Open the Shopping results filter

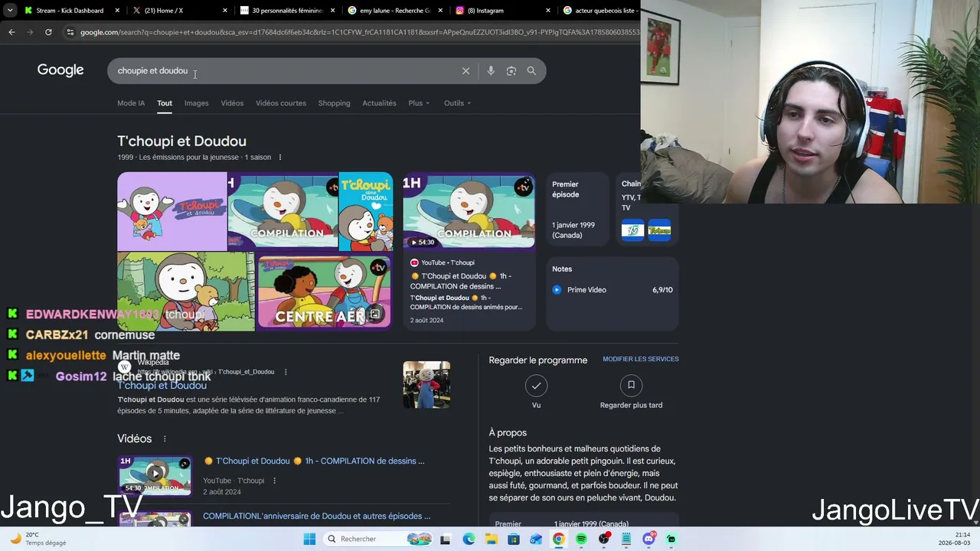[x=334, y=103]
